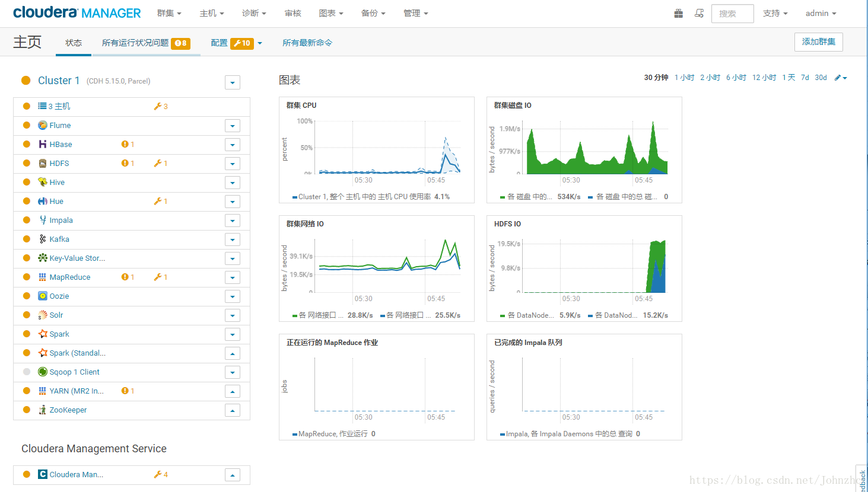Open the 备份 menu
868x492 pixels.
(x=373, y=13)
